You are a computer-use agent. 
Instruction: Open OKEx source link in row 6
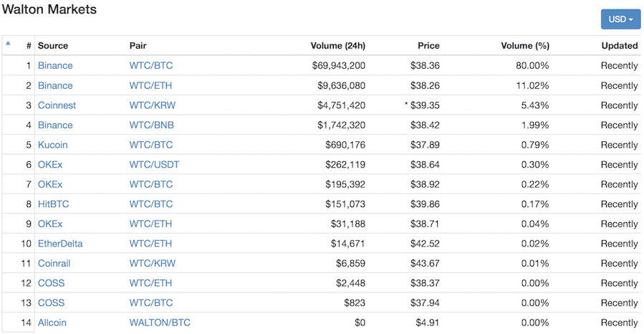(50, 165)
